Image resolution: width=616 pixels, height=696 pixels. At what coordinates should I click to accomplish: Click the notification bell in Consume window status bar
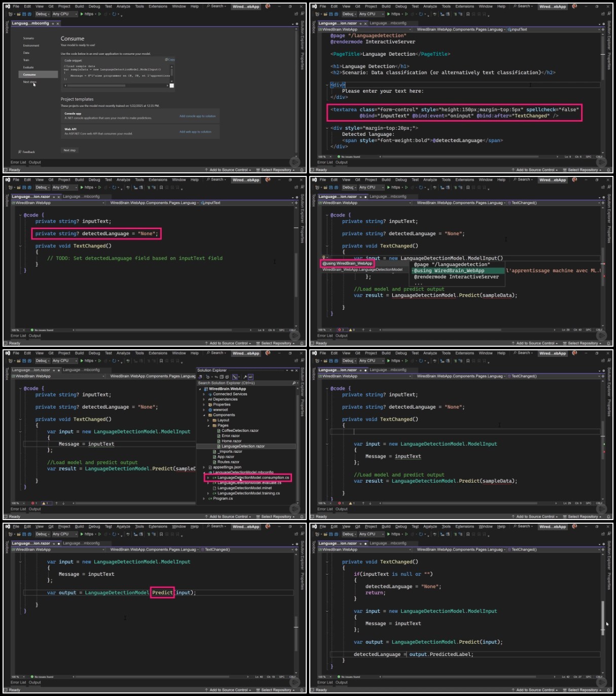pos(302,170)
